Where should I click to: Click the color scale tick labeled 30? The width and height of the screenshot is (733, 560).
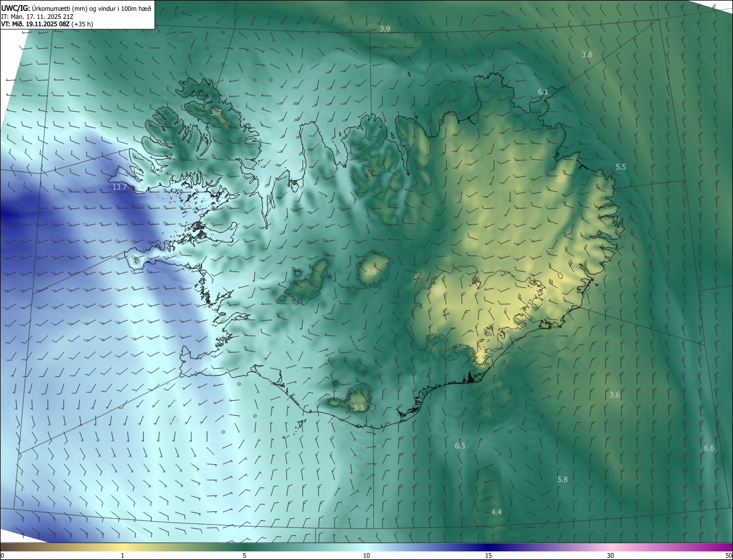(610, 555)
